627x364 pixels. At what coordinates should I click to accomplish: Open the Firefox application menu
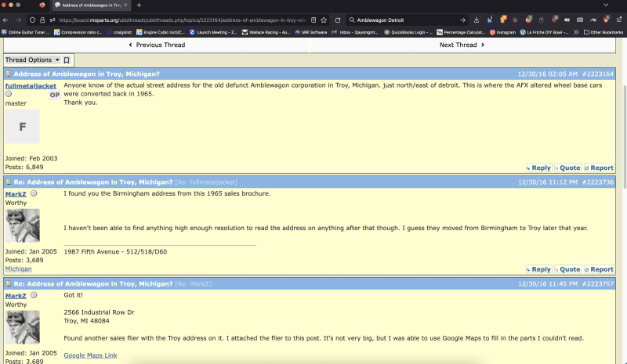619,20
